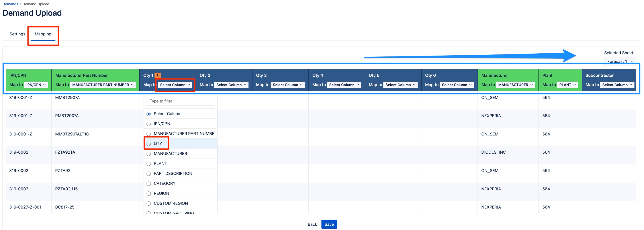644x230 pixels.
Task: Select the REGION radio option
Action: click(149, 193)
